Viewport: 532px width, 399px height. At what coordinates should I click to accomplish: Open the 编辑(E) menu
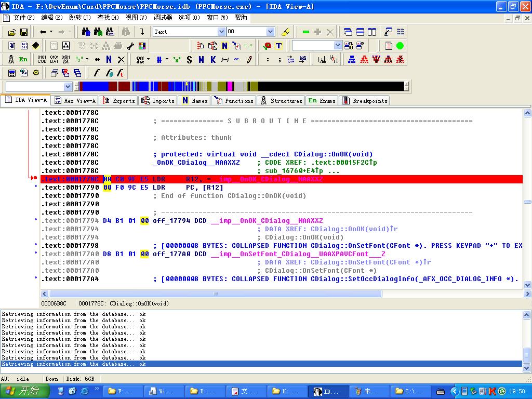(x=52, y=17)
